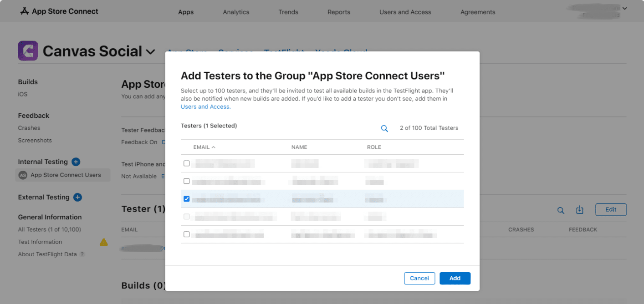Open the account menu at top right
Screen dimensions: 644x304
pos(596,10)
